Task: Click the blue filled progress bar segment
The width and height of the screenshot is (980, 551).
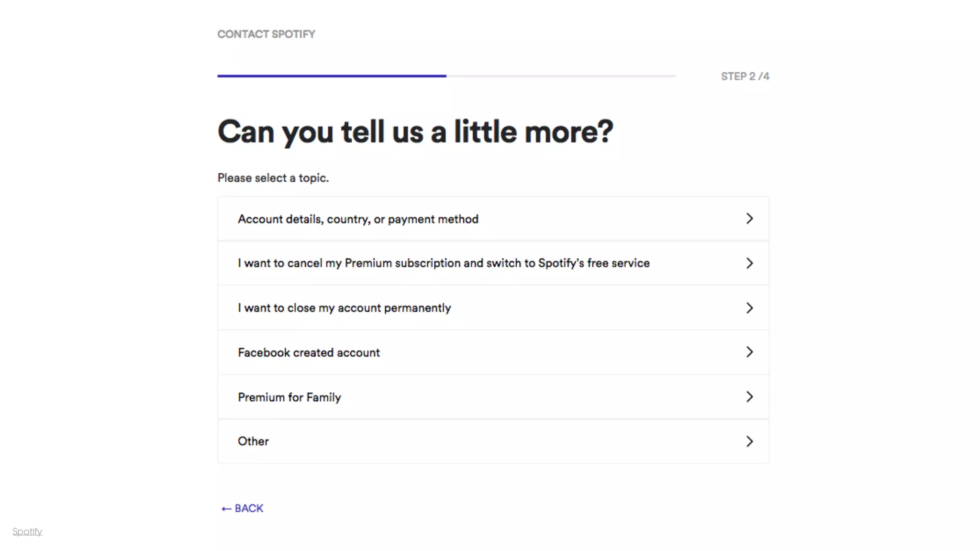Action: [332, 76]
